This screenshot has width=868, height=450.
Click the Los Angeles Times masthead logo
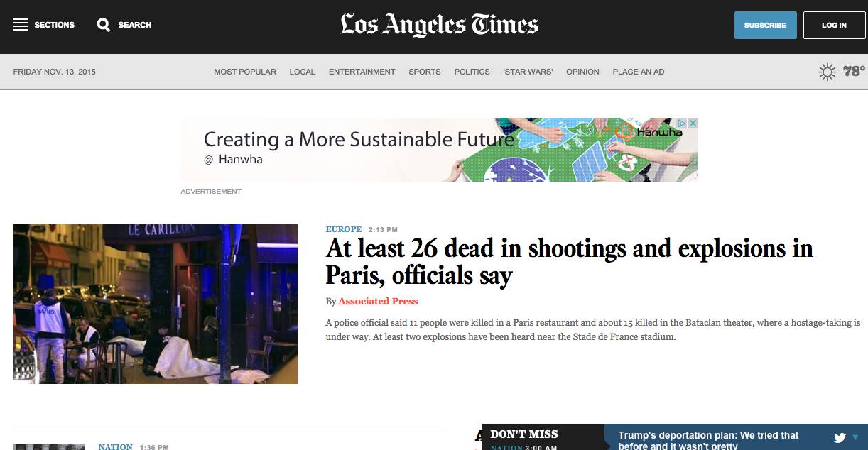pyautogui.click(x=438, y=24)
